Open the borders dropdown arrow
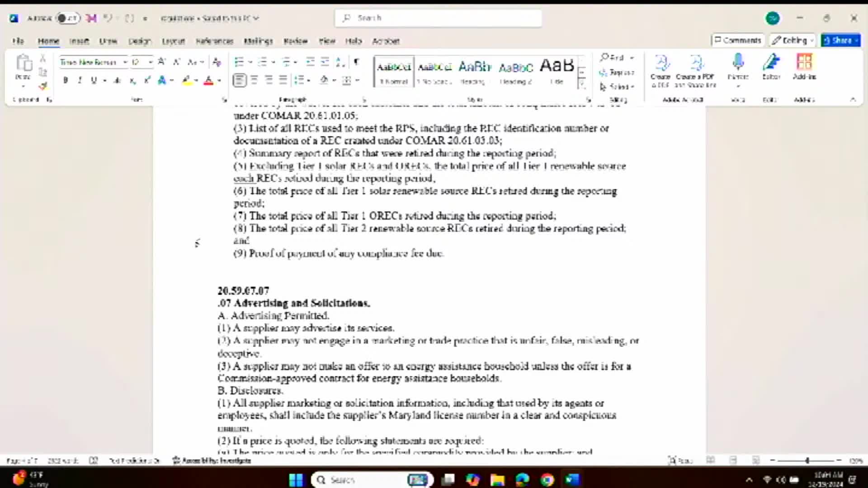This screenshot has height=488, width=868. point(357,80)
